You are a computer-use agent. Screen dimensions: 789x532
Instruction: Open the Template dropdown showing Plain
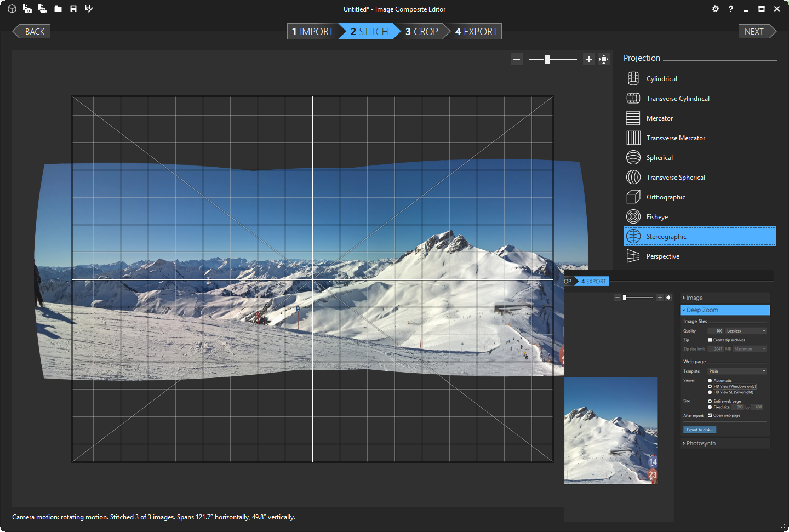tap(737, 371)
